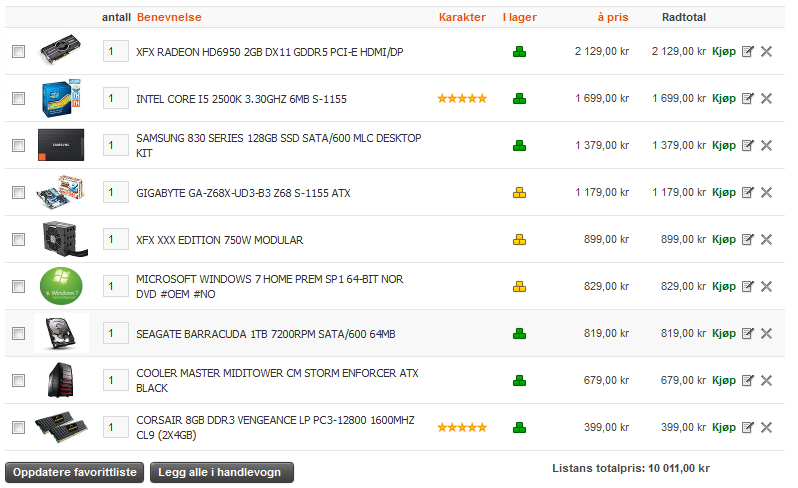Click Kjøp for Gigabyte GA-Z68X-UD3-B3
Screen dimensions: 798x488
(x=724, y=192)
